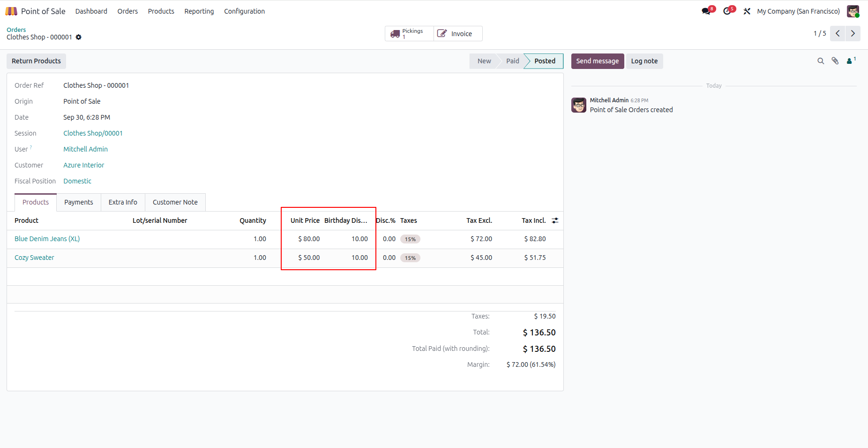Click the debug tools wrench icon
The width and height of the screenshot is (868, 448).
tap(747, 11)
